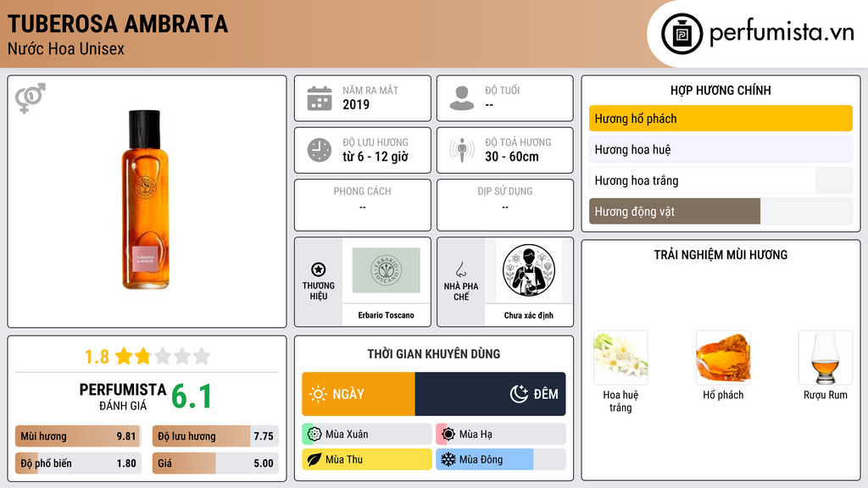Open the Erbario Toscano brand logo

click(x=387, y=270)
